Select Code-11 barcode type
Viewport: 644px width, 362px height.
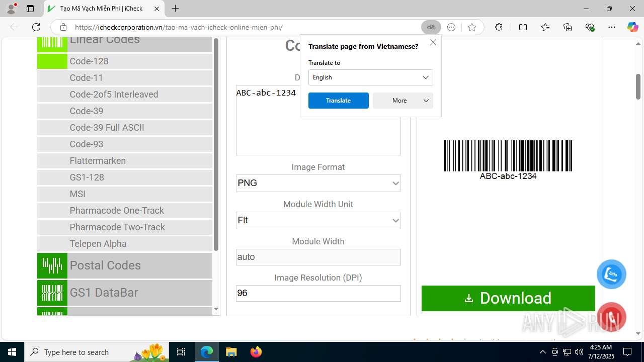125,78
